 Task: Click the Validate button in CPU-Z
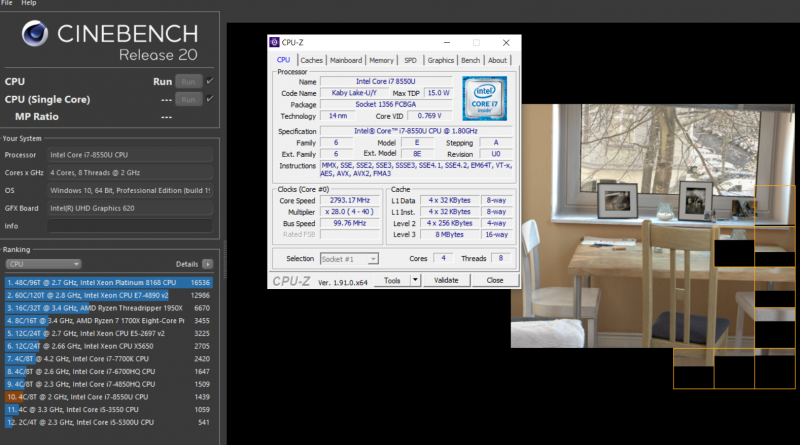[447, 281]
